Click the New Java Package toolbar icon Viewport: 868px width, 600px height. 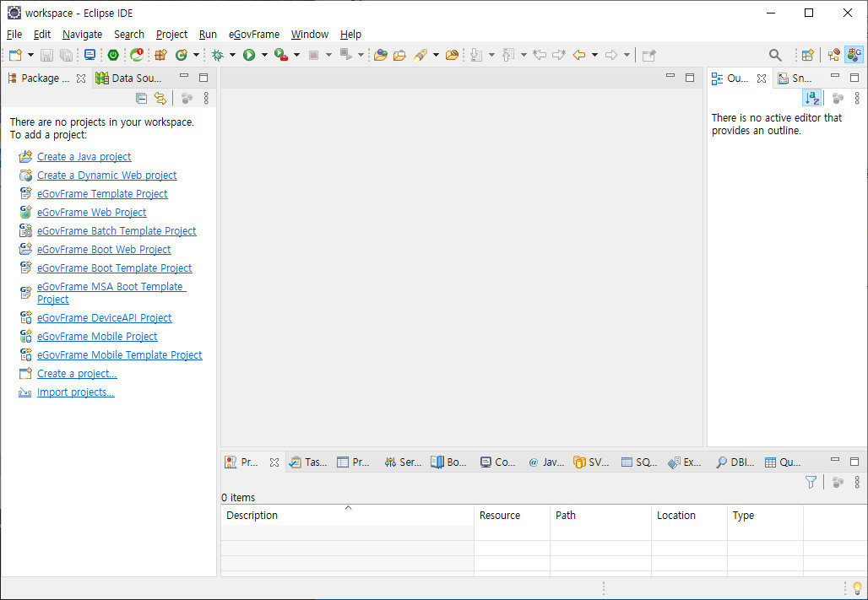tap(160, 55)
